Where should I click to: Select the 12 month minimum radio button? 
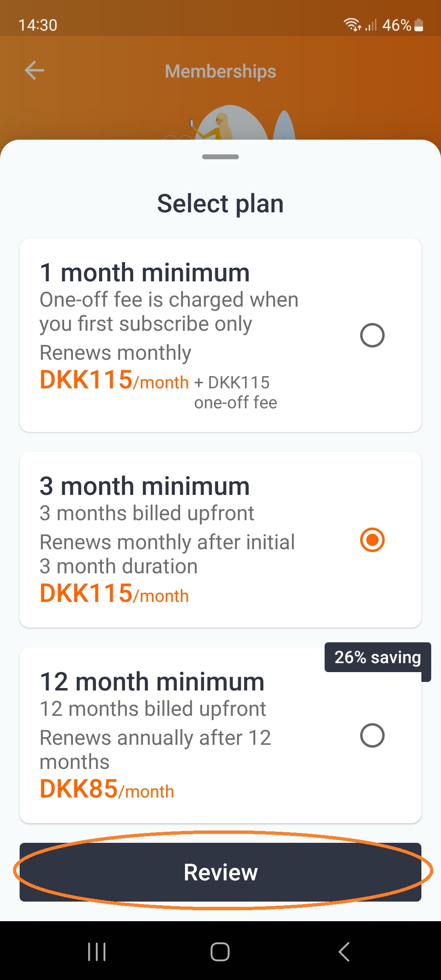click(x=372, y=735)
